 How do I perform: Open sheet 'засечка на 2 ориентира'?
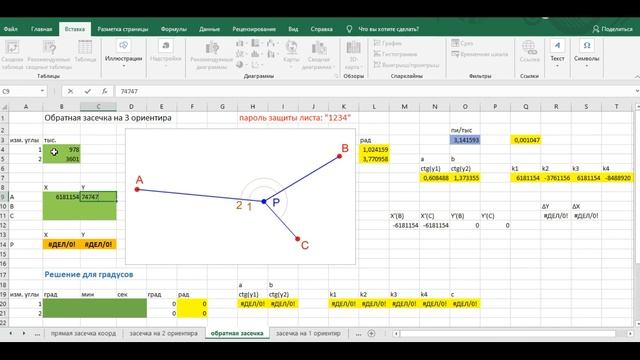(164, 333)
